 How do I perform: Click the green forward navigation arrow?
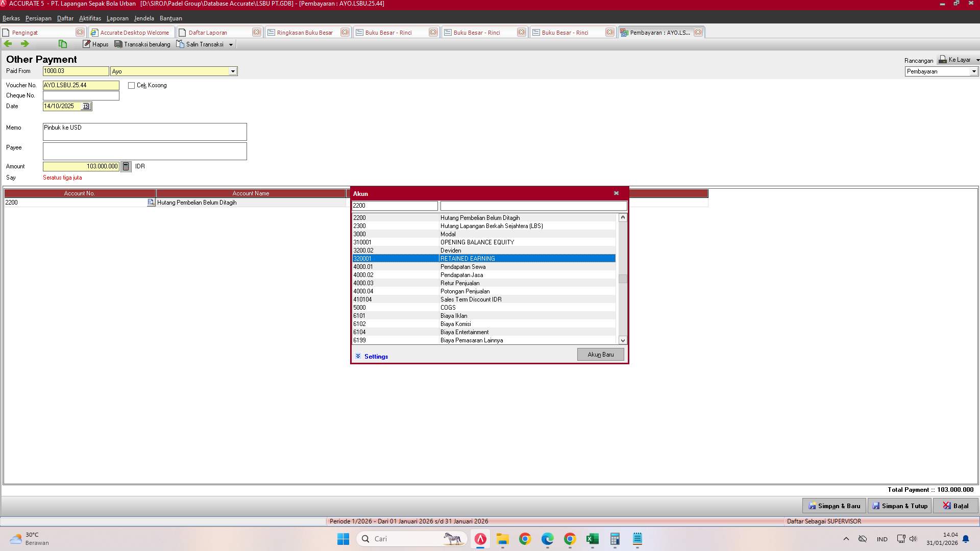(24, 44)
